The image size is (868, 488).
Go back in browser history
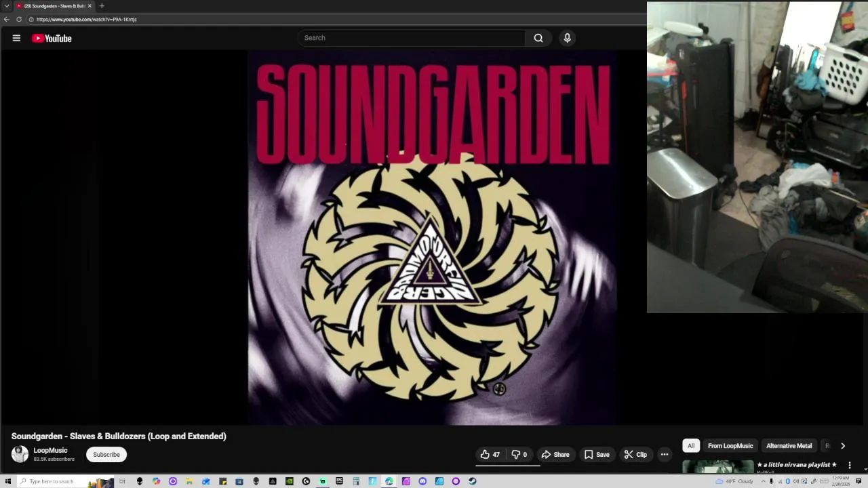tap(7, 19)
